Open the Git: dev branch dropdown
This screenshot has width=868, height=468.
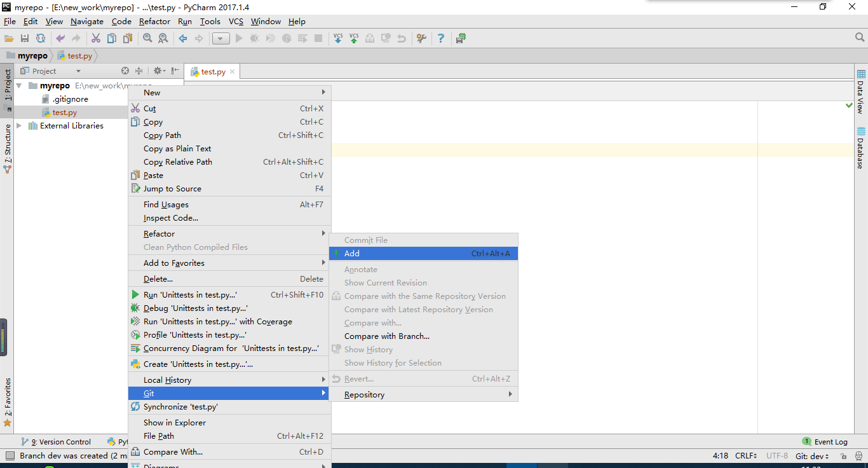click(x=812, y=456)
